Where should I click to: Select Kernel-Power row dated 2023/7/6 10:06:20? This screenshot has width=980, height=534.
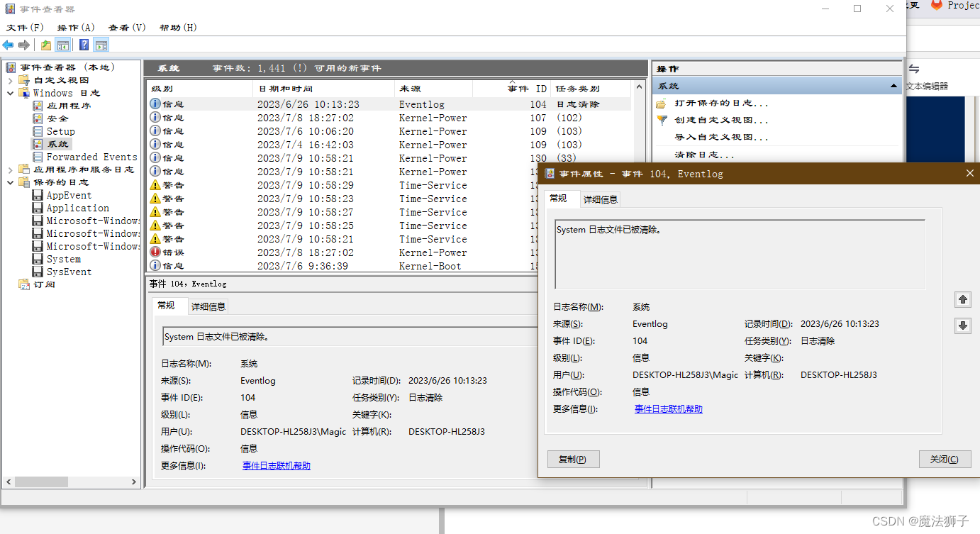click(389, 131)
